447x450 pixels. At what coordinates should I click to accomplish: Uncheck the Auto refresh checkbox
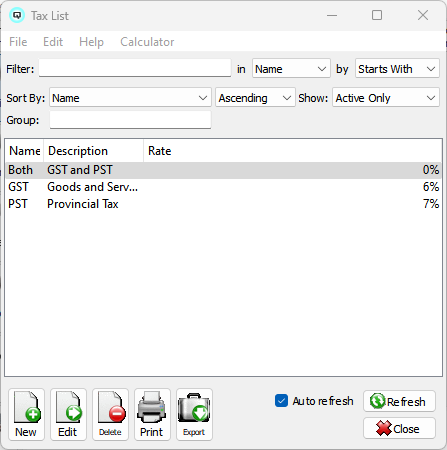281,401
